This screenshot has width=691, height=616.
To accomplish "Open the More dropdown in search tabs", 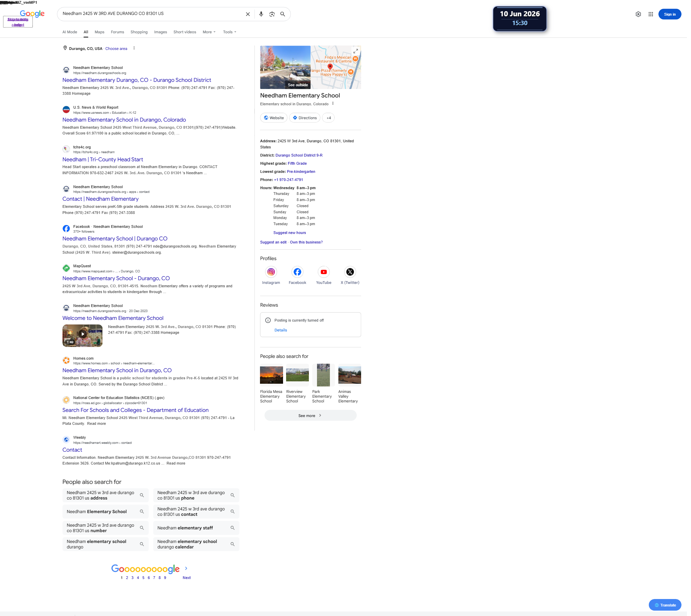I will 209,32.
